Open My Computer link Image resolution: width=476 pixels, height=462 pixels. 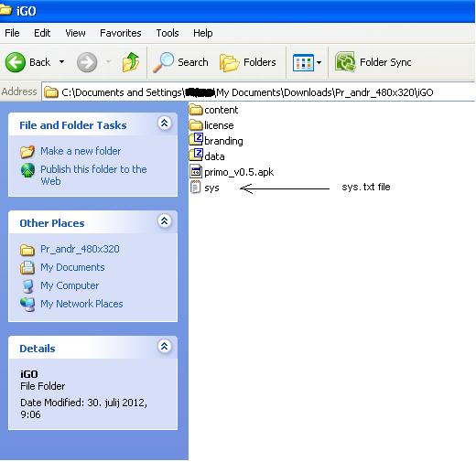pos(70,285)
